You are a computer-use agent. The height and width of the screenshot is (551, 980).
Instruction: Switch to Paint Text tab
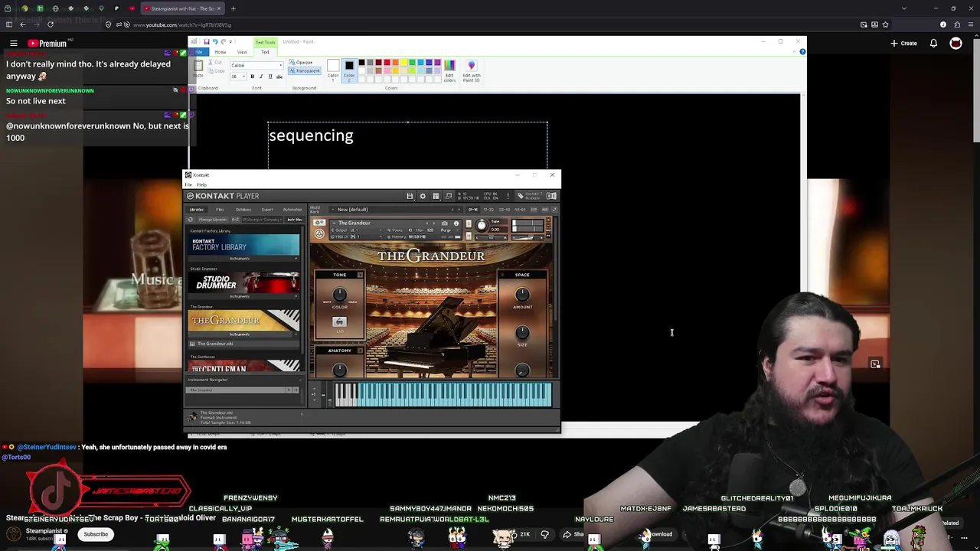pos(265,52)
